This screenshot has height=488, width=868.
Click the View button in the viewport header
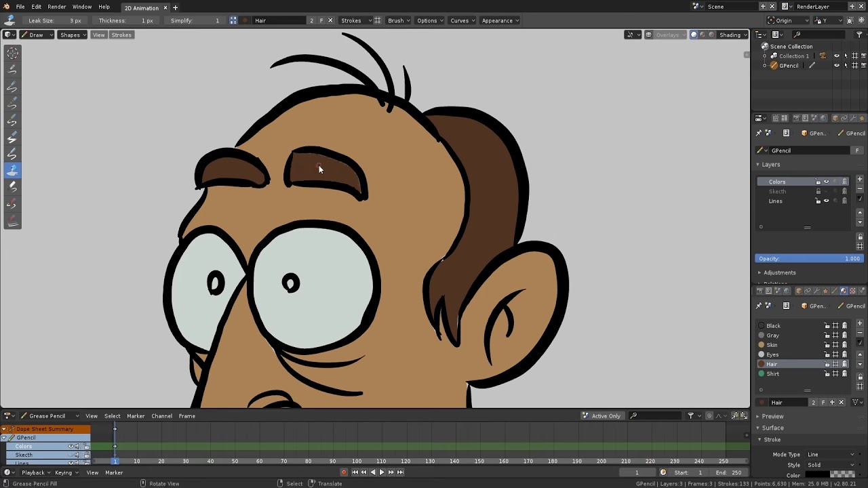pyautogui.click(x=99, y=35)
